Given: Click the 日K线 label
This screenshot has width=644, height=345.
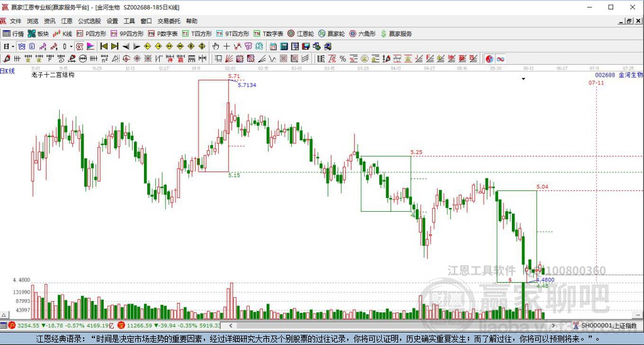Looking at the screenshot, I should (x=8, y=70).
